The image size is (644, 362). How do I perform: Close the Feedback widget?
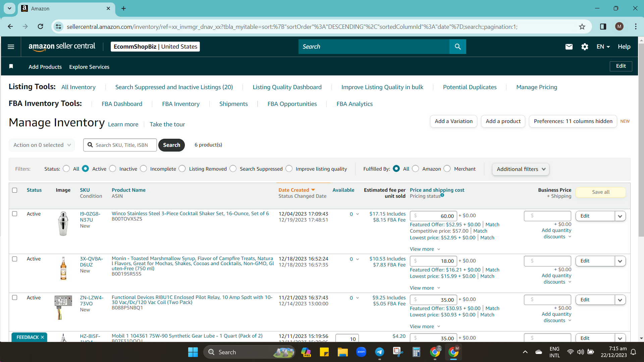42,337
